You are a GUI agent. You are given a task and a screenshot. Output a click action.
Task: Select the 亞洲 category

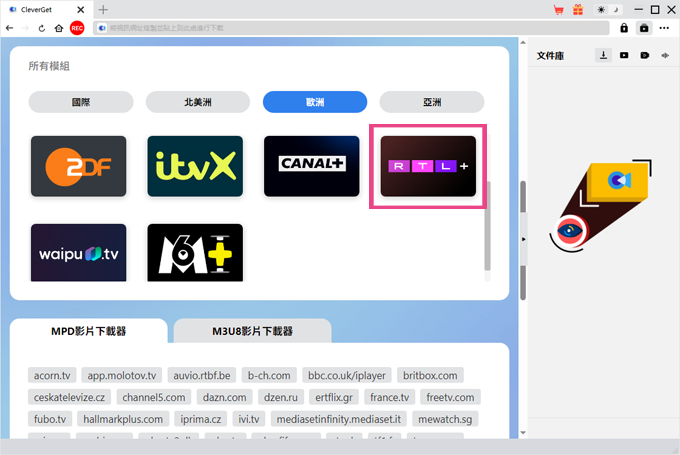tap(432, 102)
